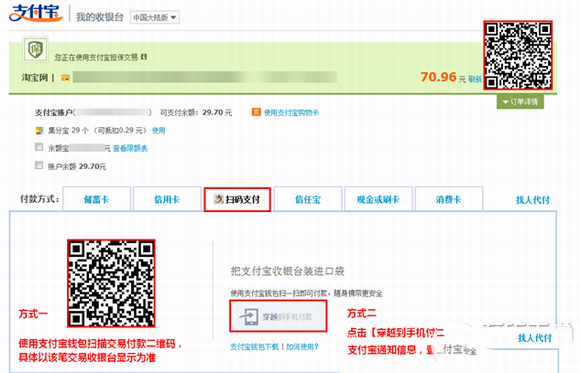580x373 pixels.
Task: Check the 账户余额 29.70元 checkbox
Action: [39, 165]
